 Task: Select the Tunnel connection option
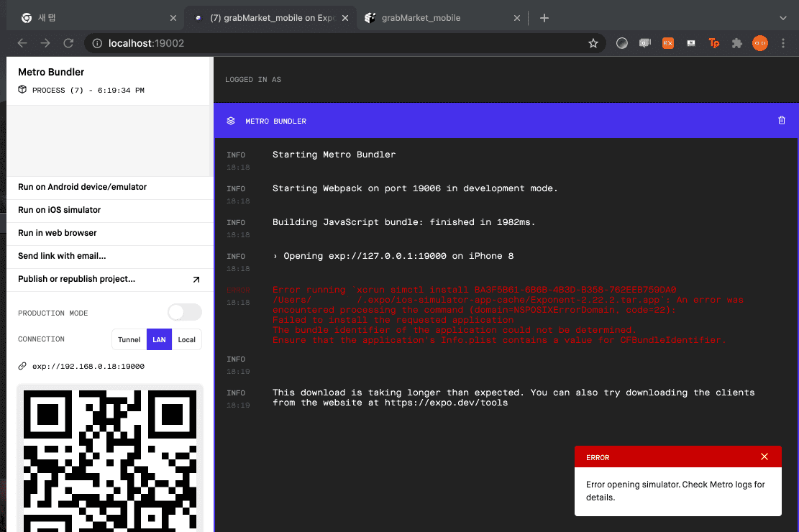pyautogui.click(x=129, y=339)
